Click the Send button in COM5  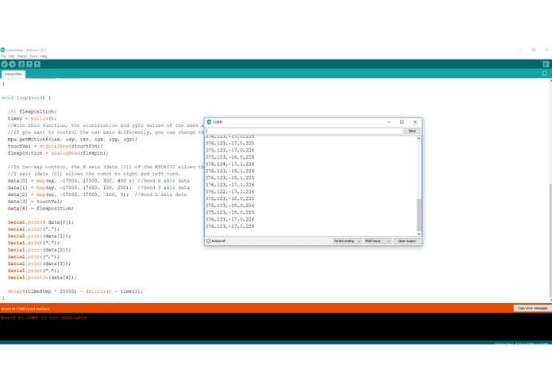[412, 131]
